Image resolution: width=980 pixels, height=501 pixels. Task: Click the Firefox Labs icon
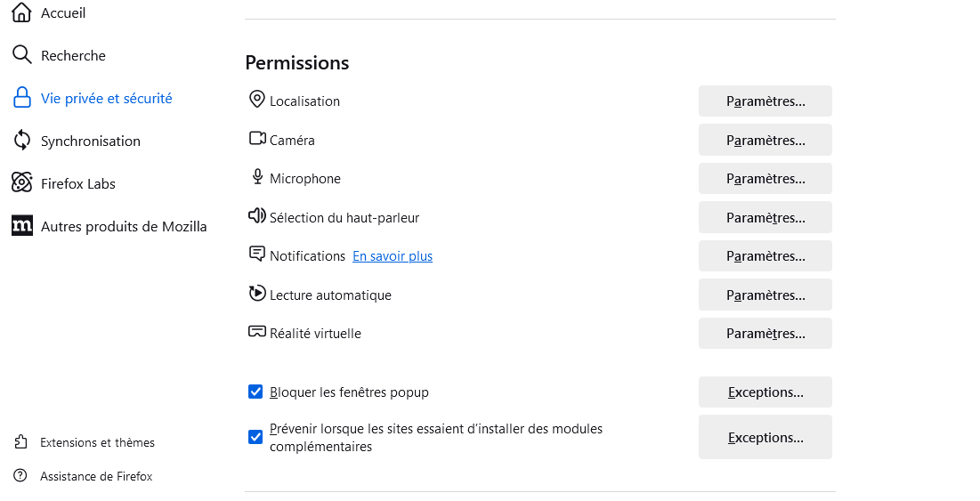click(22, 183)
